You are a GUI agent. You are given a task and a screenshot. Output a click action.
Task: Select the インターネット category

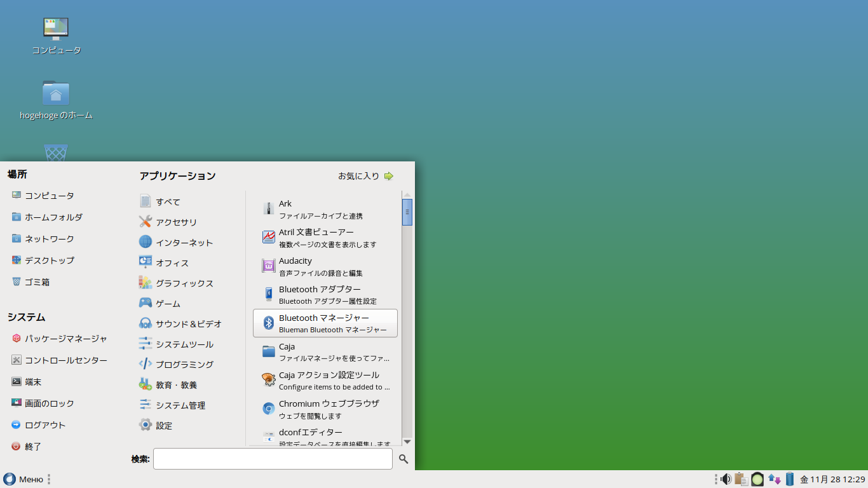pyautogui.click(x=176, y=243)
